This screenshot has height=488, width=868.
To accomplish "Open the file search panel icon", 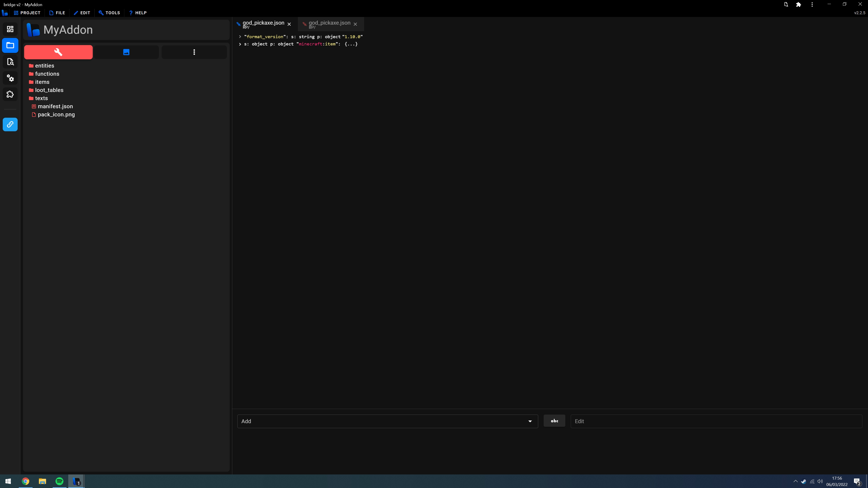I will 10,62.
